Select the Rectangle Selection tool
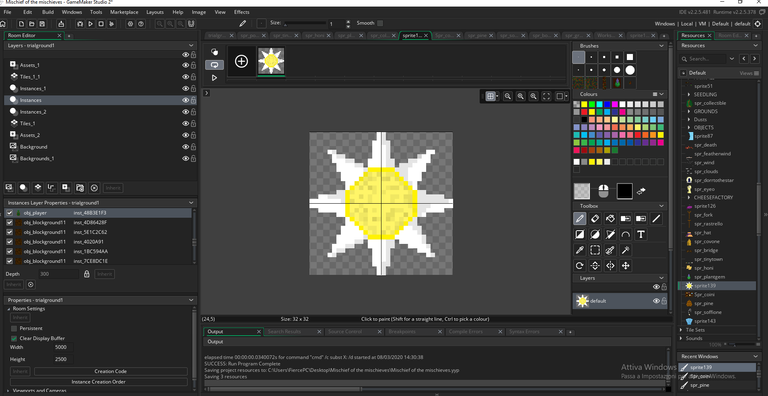Screen dimensions: 768x396 click(595, 250)
